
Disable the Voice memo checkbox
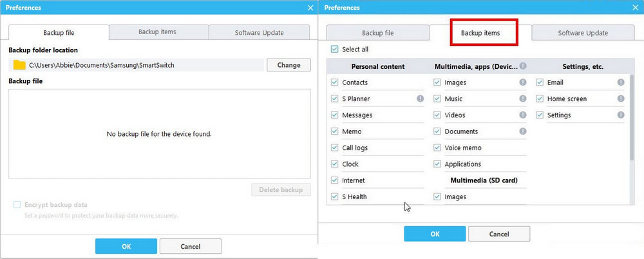click(x=437, y=148)
